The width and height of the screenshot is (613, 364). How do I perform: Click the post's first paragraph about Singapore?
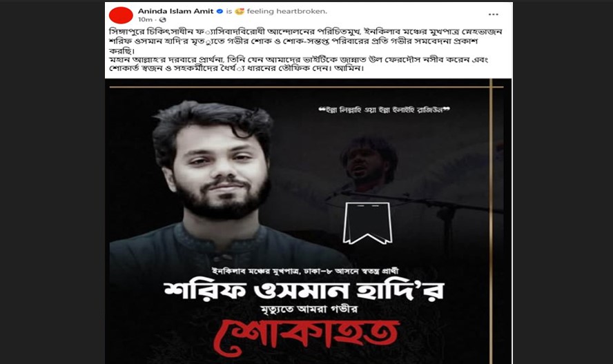click(x=305, y=41)
